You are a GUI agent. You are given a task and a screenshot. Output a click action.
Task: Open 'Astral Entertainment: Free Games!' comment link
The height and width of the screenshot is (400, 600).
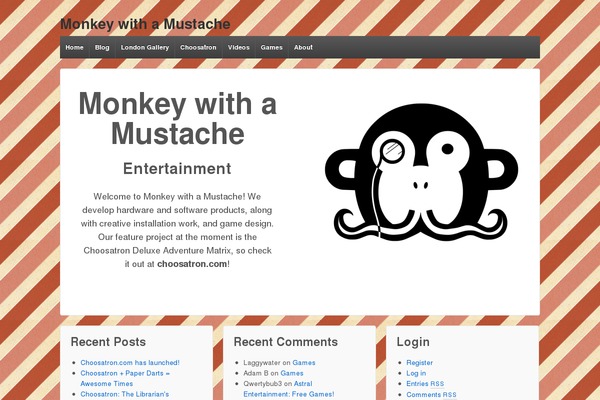(289, 389)
